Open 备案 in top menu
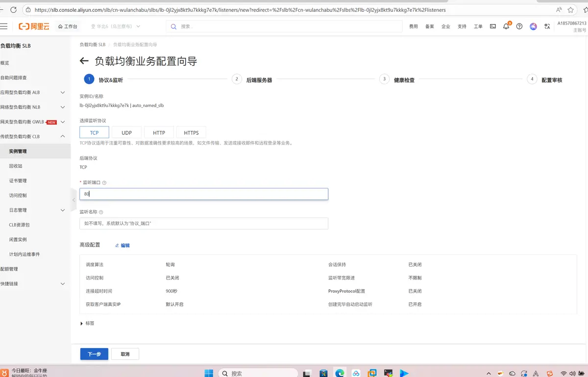Viewport: 588px width, 377px height. (x=430, y=26)
